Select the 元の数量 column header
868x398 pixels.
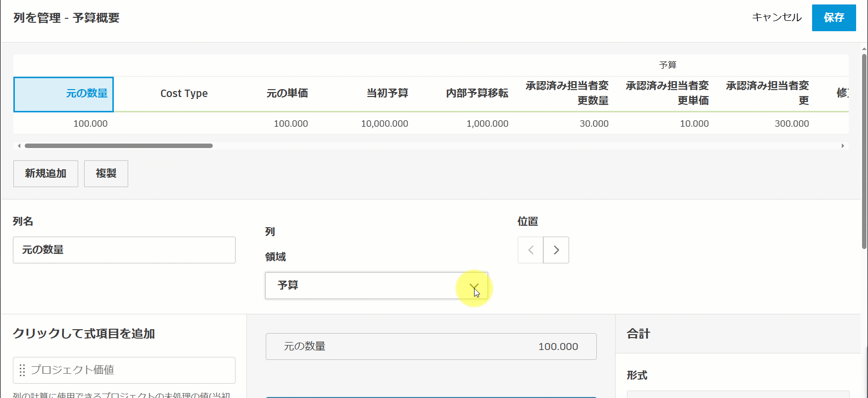pyautogui.click(x=63, y=94)
